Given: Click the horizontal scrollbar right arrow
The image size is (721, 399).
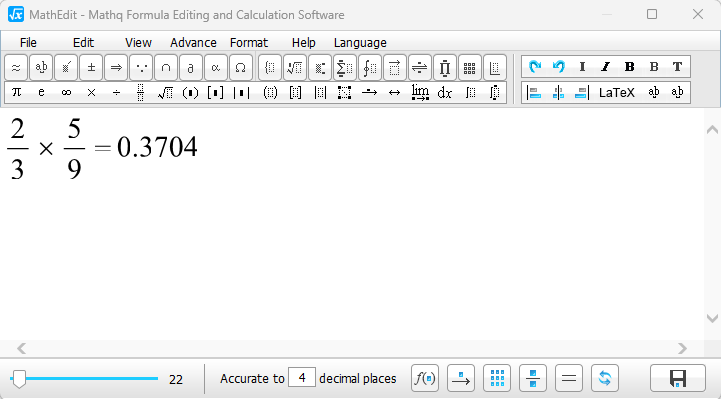Looking at the screenshot, I should 682,349.
